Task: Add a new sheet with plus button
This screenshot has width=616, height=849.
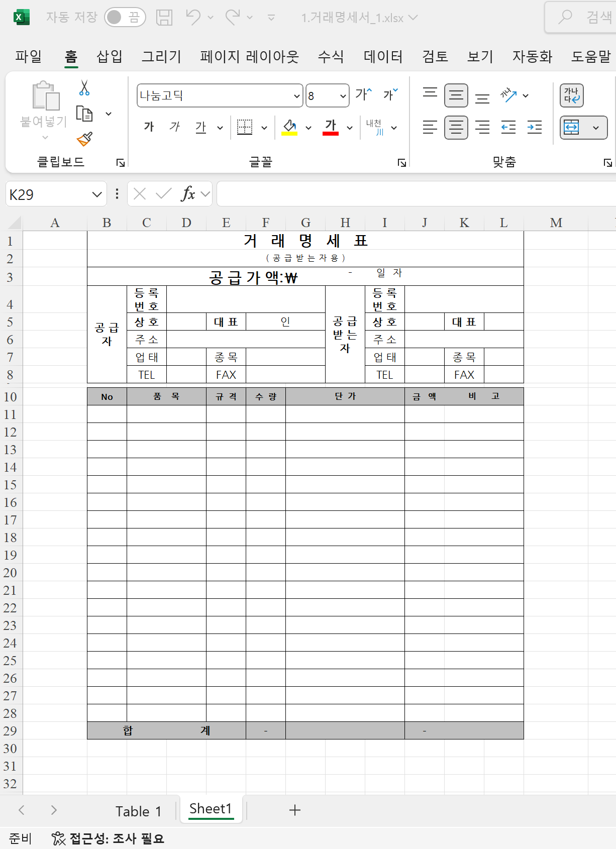Action: pyautogui.click(x=295, y=810)
